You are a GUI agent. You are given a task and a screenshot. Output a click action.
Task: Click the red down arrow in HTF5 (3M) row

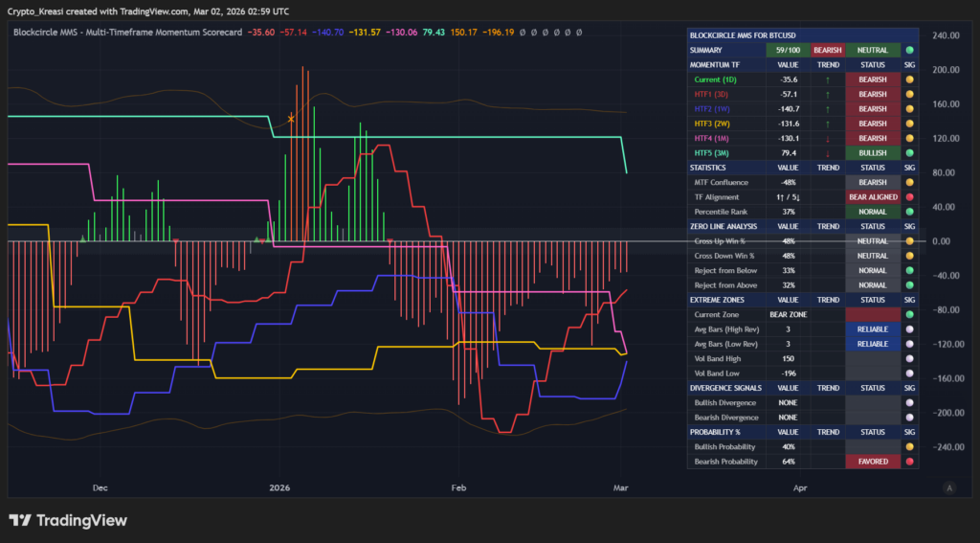coord(827,153)
